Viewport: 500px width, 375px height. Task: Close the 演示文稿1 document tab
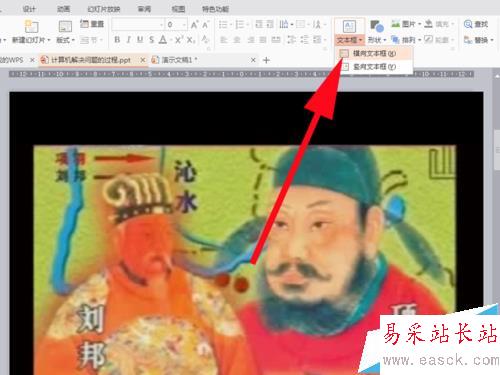tap(253, 60)
